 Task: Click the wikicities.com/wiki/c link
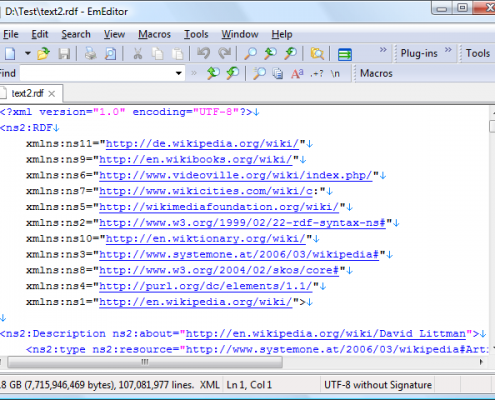(206, 191)
